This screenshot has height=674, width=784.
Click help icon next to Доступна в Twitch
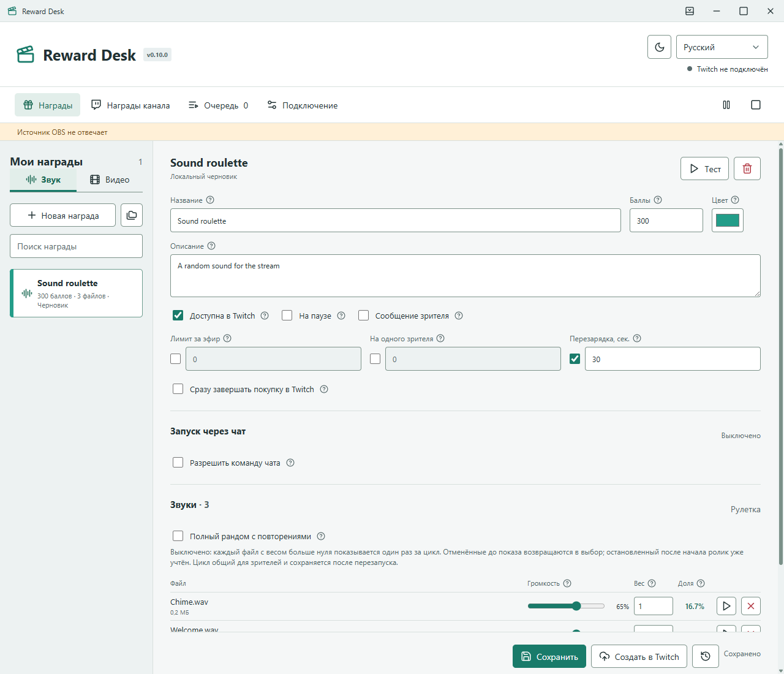point(265,316)
